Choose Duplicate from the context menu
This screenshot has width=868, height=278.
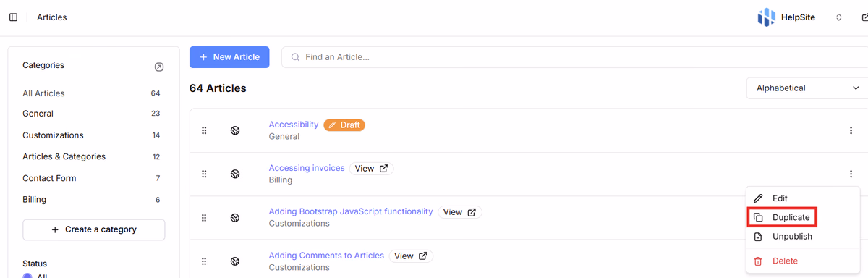[803, 217]
